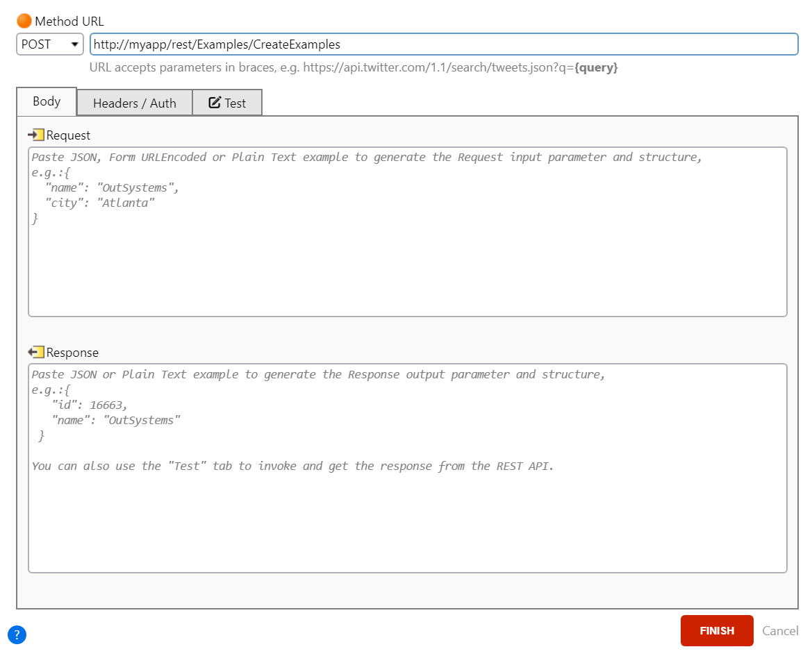Click the orange Method URL status icon
This screenshot has width=812, height=656.
[x=23, y=20]
